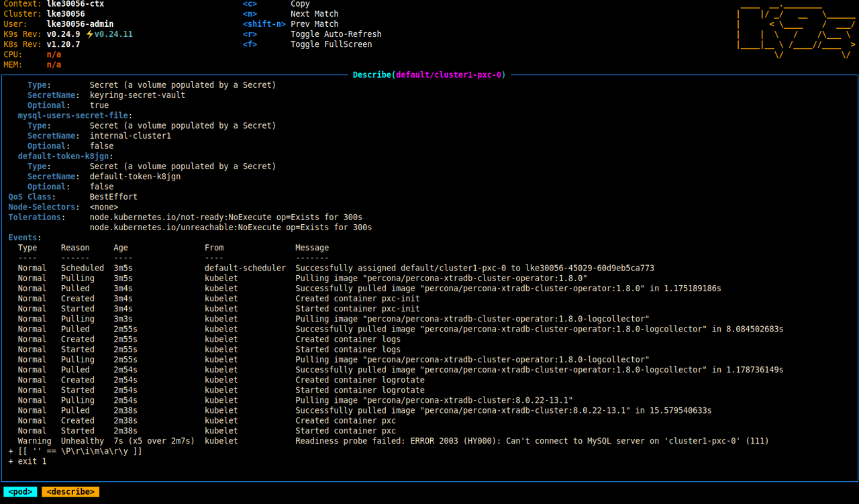
Task: Click the CPU n/a value
Action: pyautogui.click(x=54, y=54)
